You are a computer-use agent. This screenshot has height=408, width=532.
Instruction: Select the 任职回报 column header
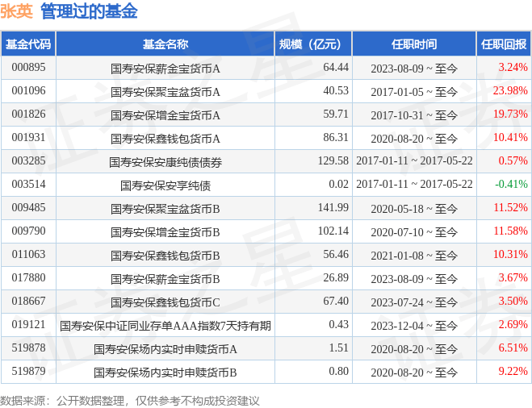[504, 44]
